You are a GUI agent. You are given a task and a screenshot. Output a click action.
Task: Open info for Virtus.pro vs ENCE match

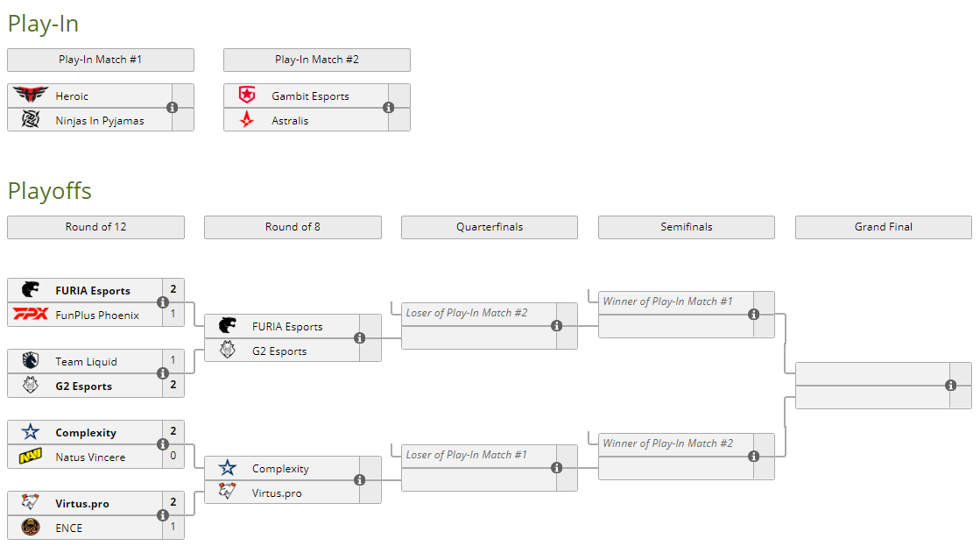(x=162, y=515)
